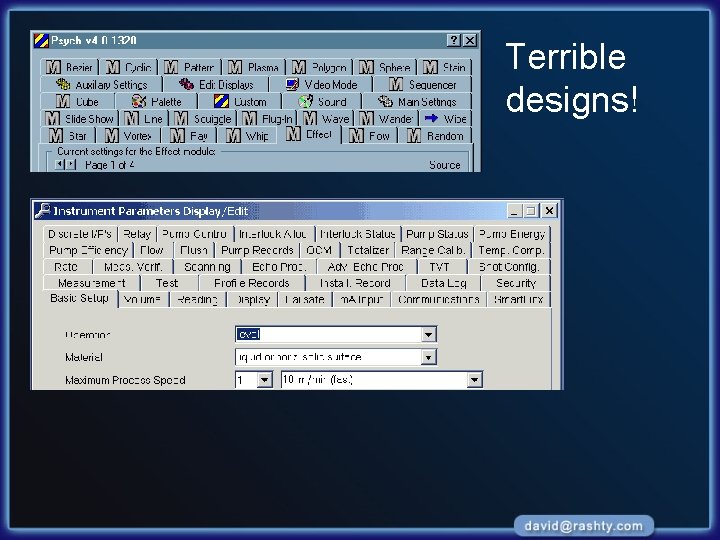Open the Plasma module tab
The height and width of the screenshot is (540, 720).
253,68
